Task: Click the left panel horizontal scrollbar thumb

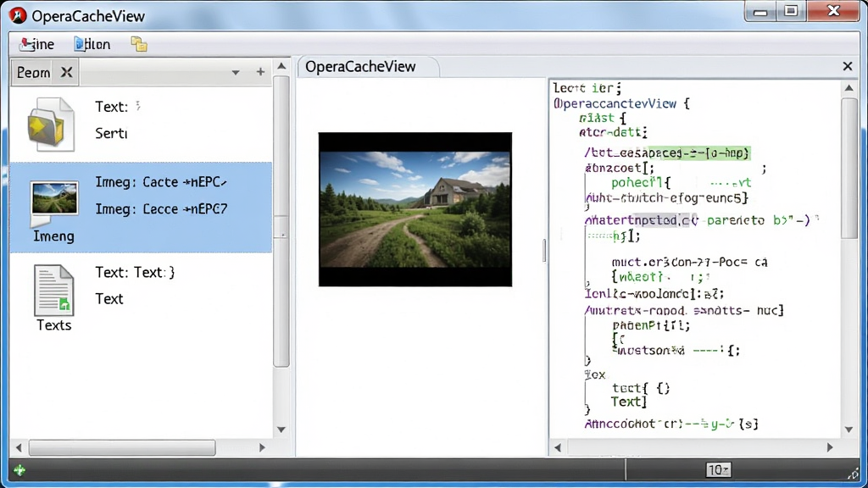Action: coord(122,447)
